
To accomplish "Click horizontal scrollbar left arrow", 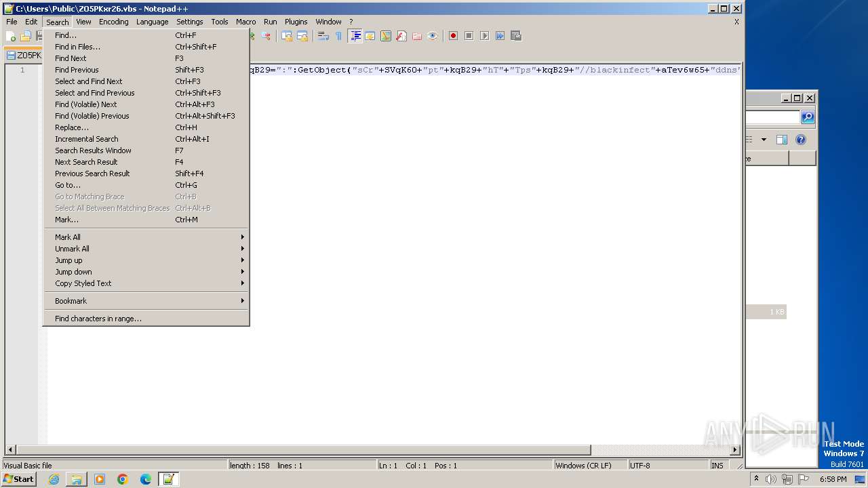I will pyautogui.click(x=10, y=450).
